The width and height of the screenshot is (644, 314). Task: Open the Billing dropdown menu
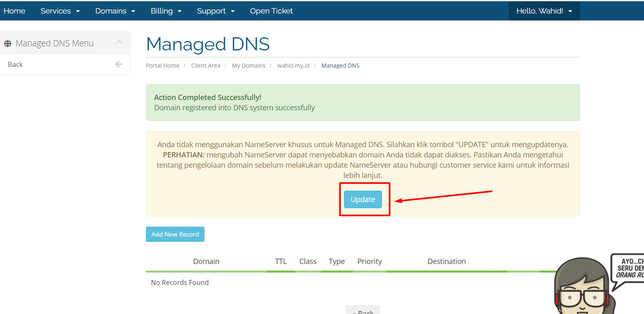click(x=166, y=11)
